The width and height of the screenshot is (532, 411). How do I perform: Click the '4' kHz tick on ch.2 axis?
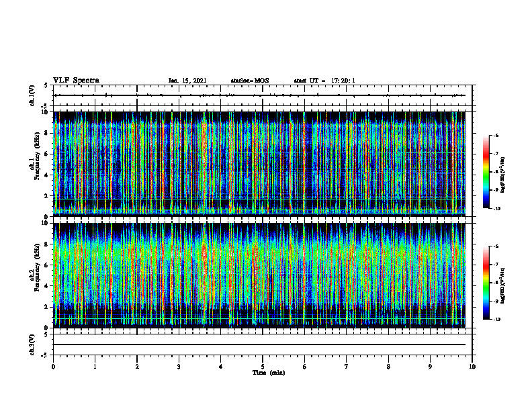(46, 286)
